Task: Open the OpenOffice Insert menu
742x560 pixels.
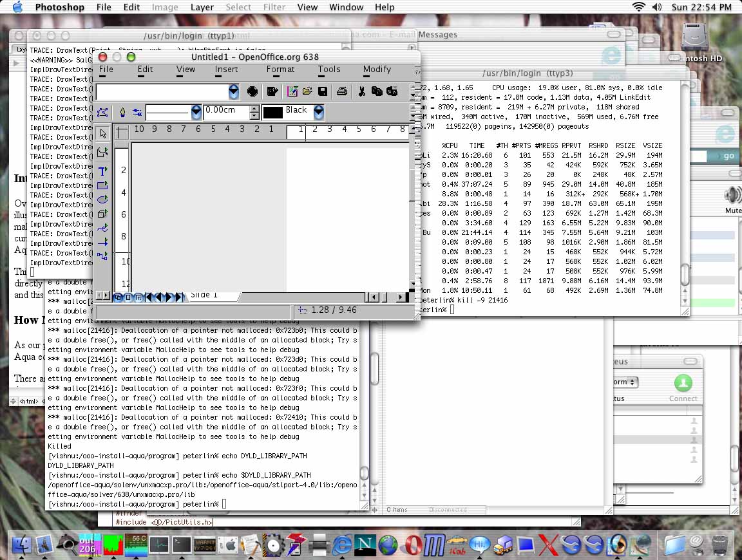Action: (226, 70)
